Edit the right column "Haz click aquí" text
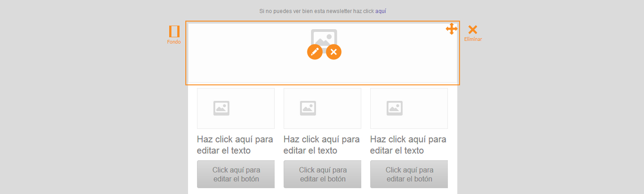The image size is (644, 194). click(x=408, y=145)
